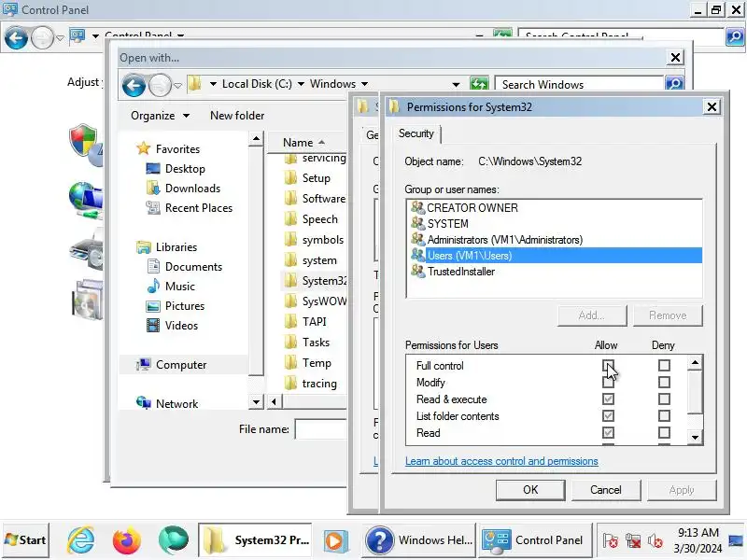The height and width of the screenshot is (560, 747).
Task: Select the Security tab
Action: (x=416, y=133)
